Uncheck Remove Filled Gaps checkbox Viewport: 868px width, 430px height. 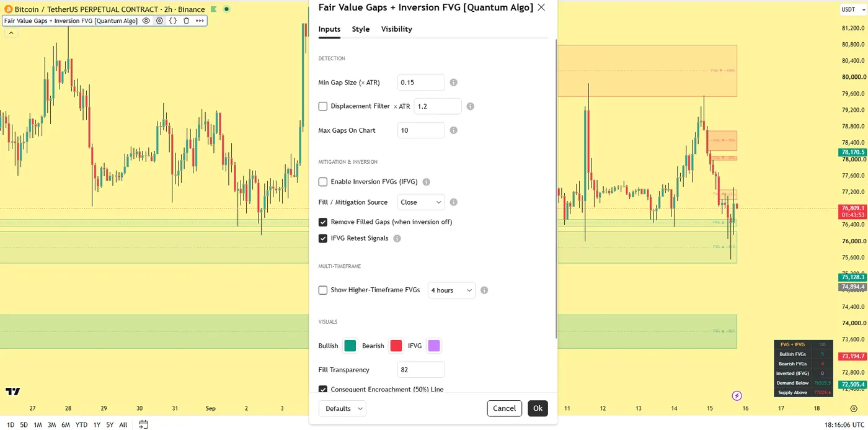tap(323, 222)
